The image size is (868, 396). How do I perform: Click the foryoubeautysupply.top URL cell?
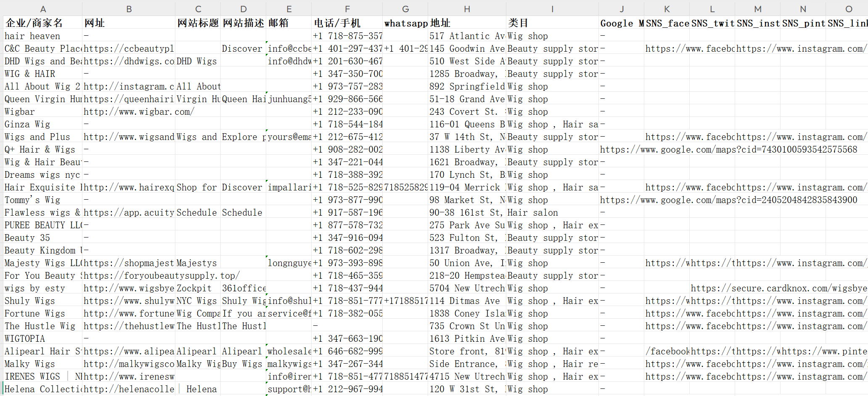pos(129,275)
